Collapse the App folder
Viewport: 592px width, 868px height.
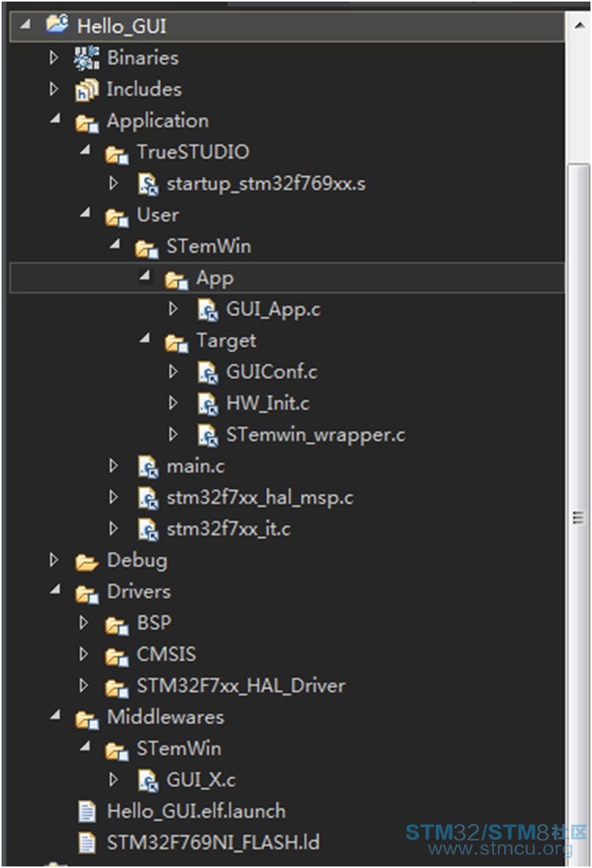tap(145, 275)
